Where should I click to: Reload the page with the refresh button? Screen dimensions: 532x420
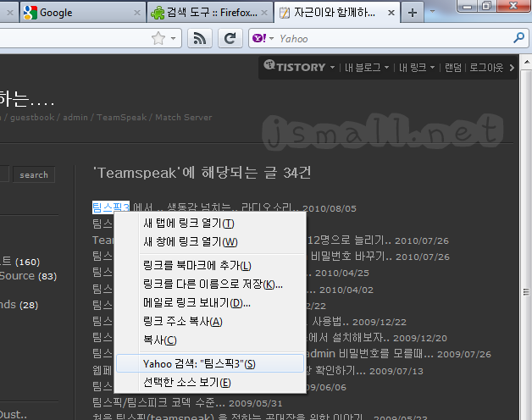tap(230, 38)
